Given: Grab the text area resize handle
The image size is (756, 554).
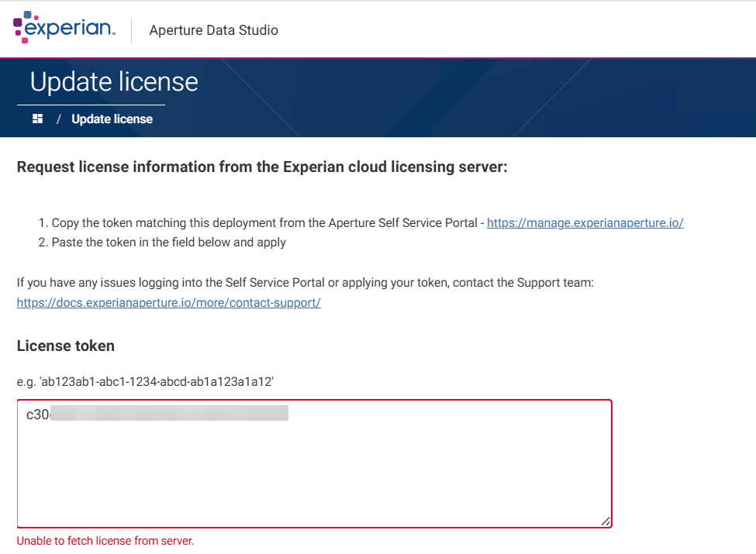Looking at the screenshot, I should click(x=606, y=521).
